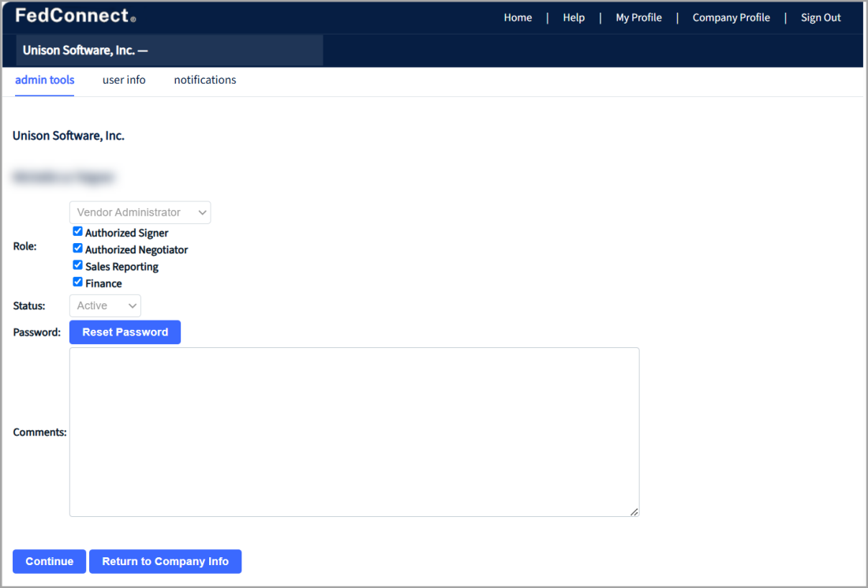Screen dimensions: 868x588
Task: Uncheck the Finance checkbox
Action: click(x=77, y=282)
